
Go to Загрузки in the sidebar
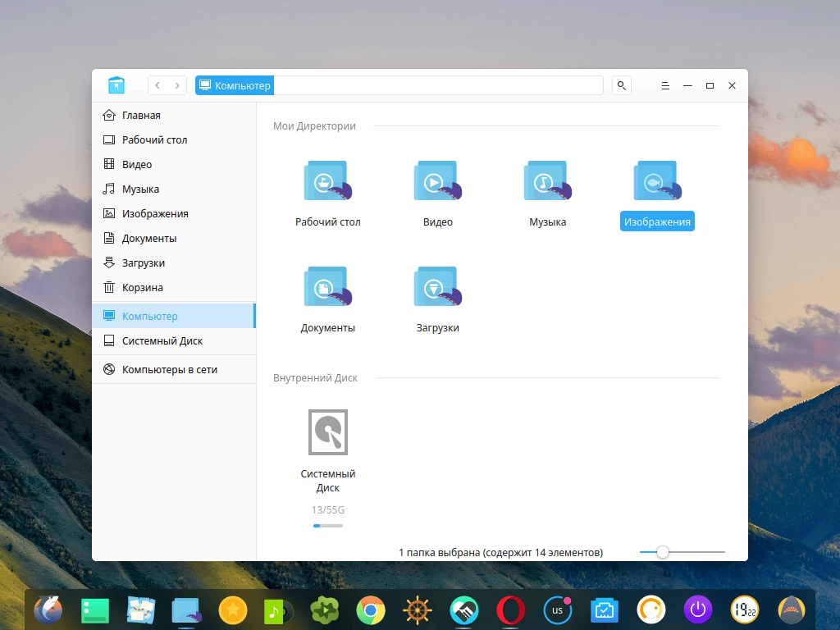[174, 263]
